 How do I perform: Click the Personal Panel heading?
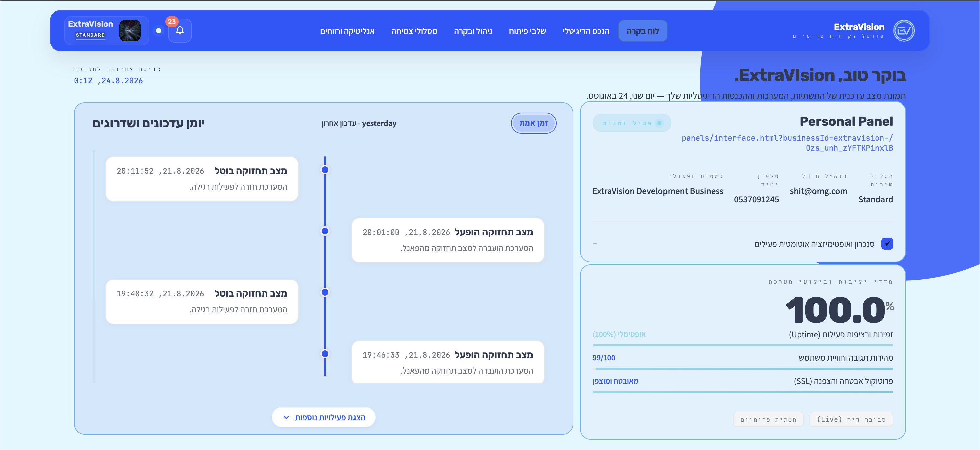pos(846,121)
